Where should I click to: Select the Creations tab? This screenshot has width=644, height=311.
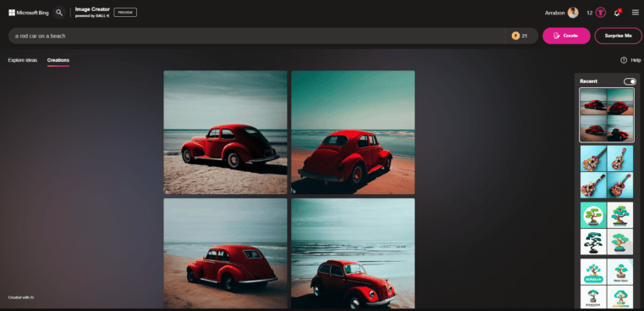tap(58, 60)
